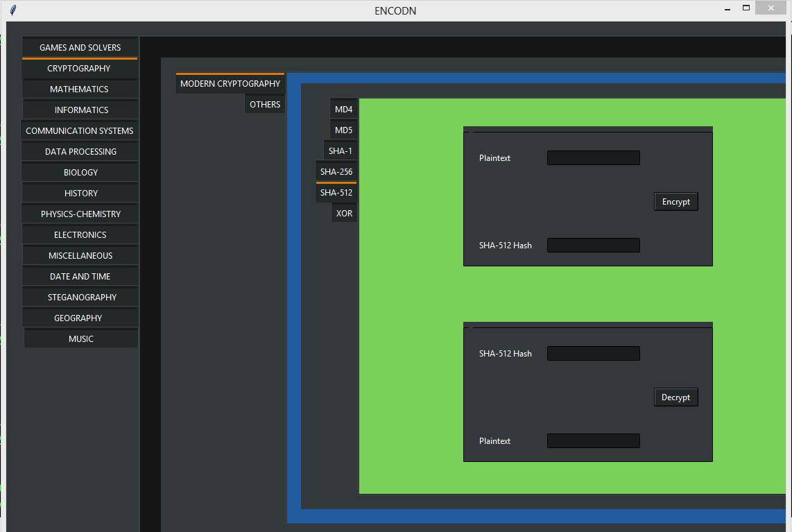Select the MD4 hash tab
Image resolution: width=792 pixels, height=532 pixels.
tap(343, 109)
